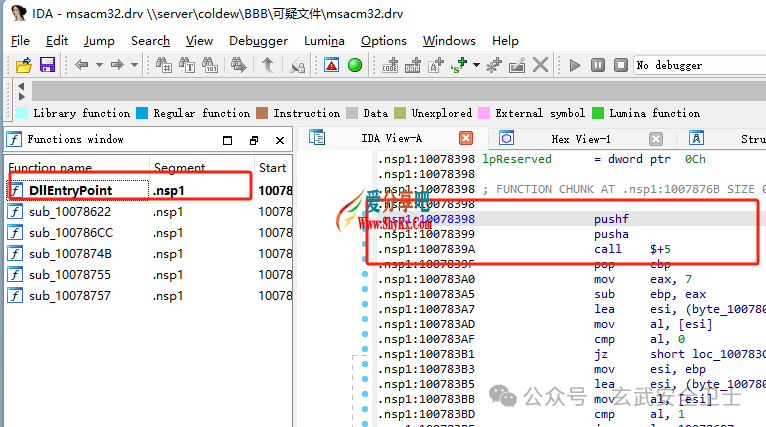Click the External symbol color swatch
The height and width of the screenshot is (427, 766).
[484, 113]
